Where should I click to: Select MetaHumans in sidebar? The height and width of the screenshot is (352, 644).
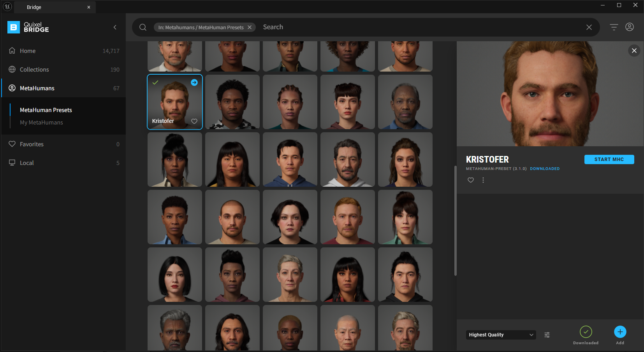click(63, 88)
